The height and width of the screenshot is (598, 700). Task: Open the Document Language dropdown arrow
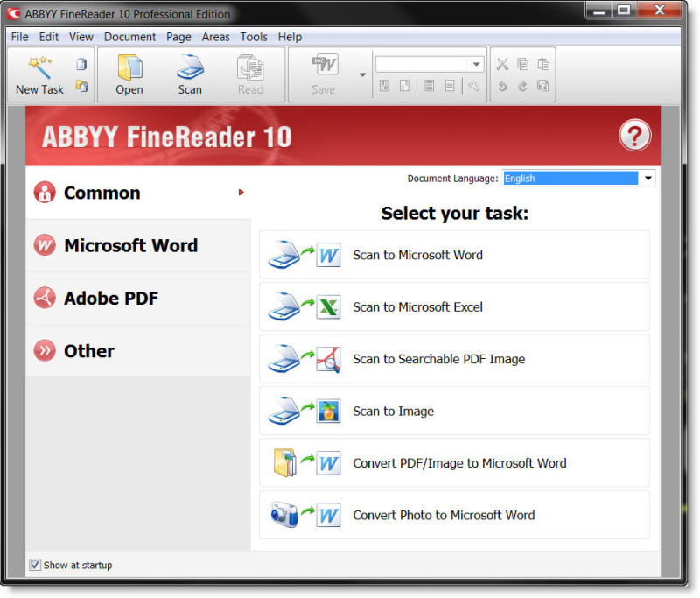click(x=647, y=179)
